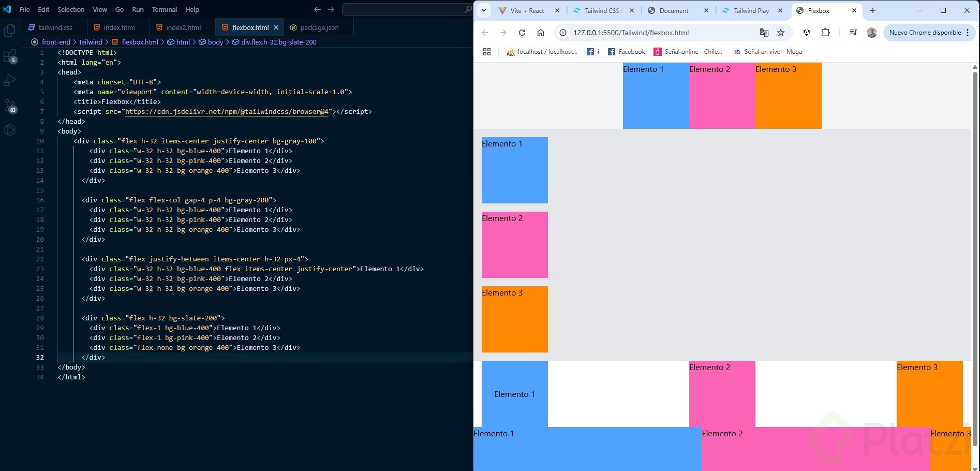Image resolution: width=980 pixels, height=471 pixels.
Task: Bookmark this page with star icon
Action: (x=781, y=33)
